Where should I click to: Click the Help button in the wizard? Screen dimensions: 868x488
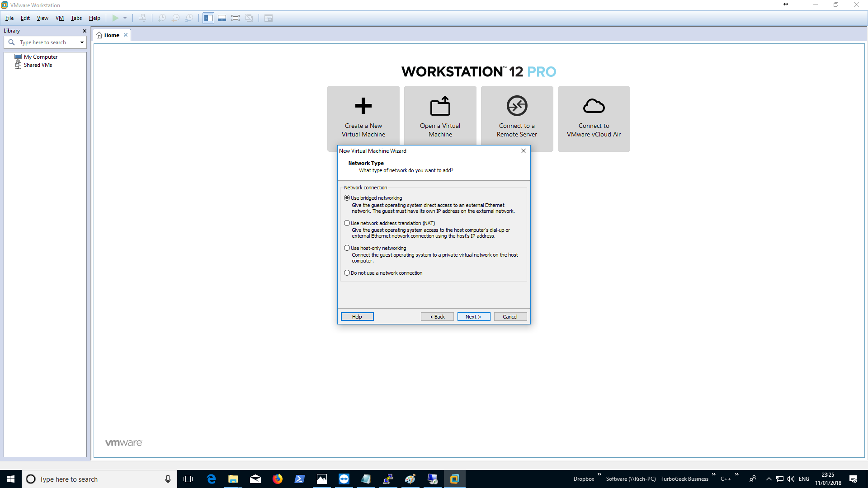357,317
